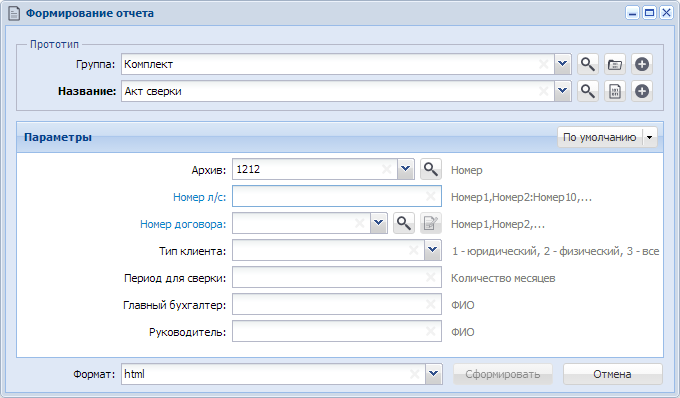Viewport: 680px width, 398px height.
Task: Click the Период для сверки input field
Action: point(337,277)
